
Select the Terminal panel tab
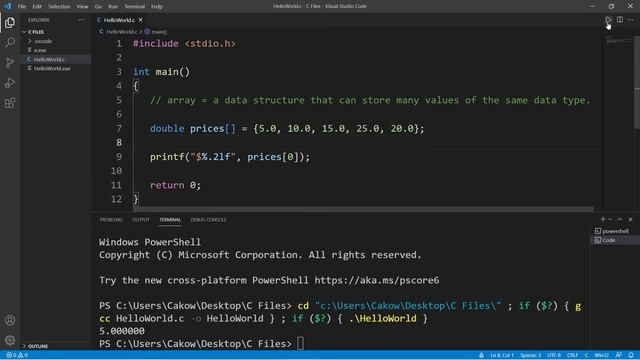click(x=170, y=220)
